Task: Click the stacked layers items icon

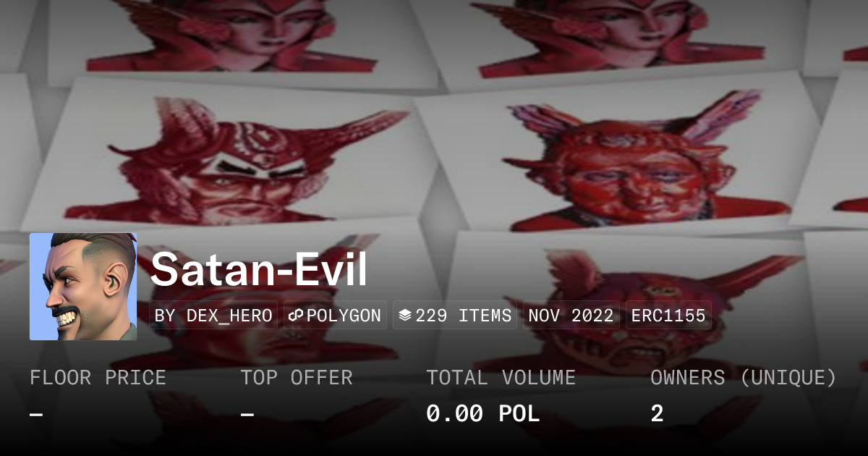Action: coord(405,316)
